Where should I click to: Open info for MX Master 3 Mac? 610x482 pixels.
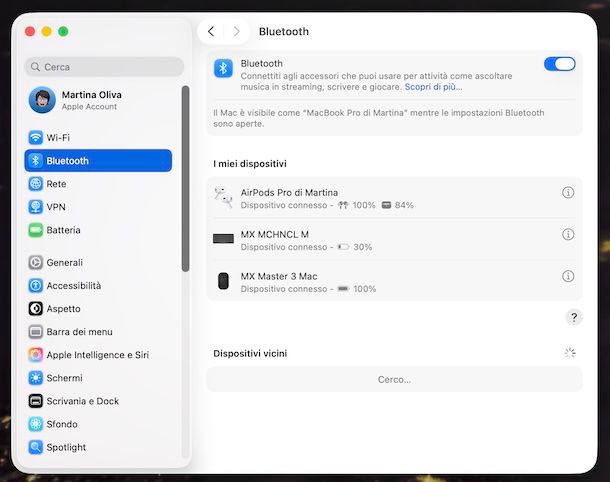pyautogui.click(x=568, y=276)
